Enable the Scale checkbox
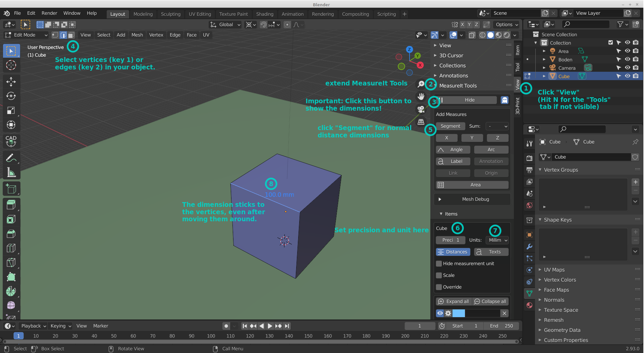The height and width of the screenshot is (353, 644). click(x=439, y=275)
